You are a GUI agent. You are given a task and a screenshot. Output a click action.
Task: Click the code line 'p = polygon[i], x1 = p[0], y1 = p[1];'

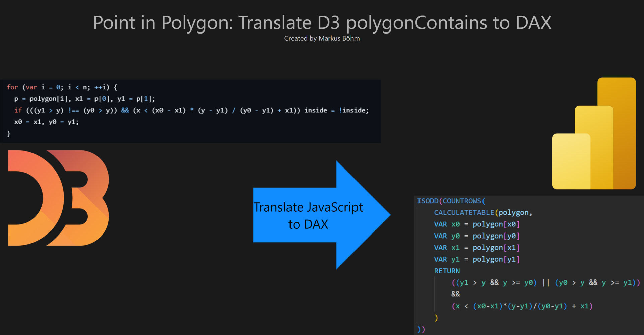point(84,99)
